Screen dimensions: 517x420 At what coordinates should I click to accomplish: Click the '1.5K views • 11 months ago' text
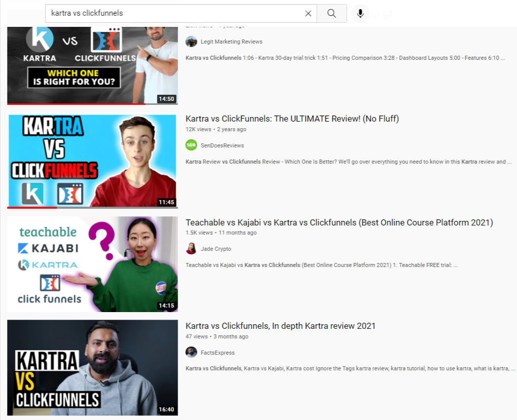coord(221,233)
